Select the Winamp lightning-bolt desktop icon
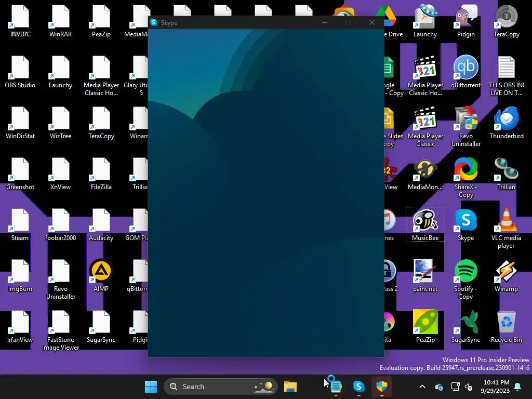 (x=506, y=275)
